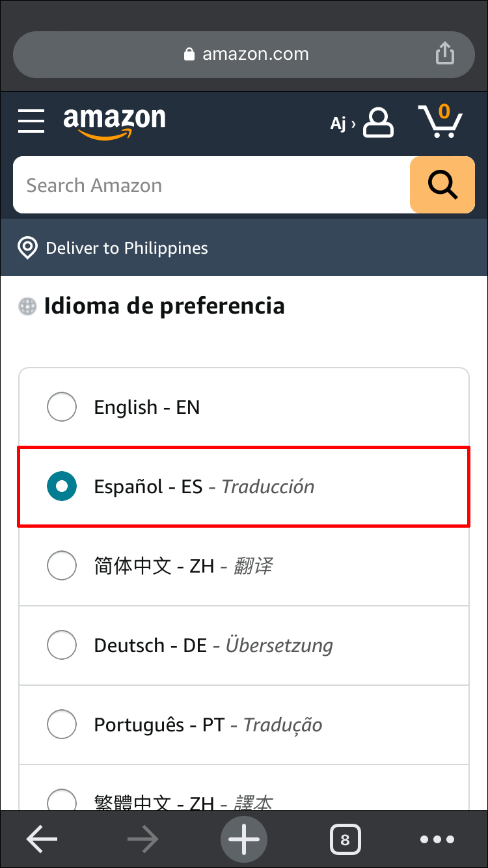Open the account profile icon next to Aj
The width and height of the screenshot is (488, 868).
[378, 122]
